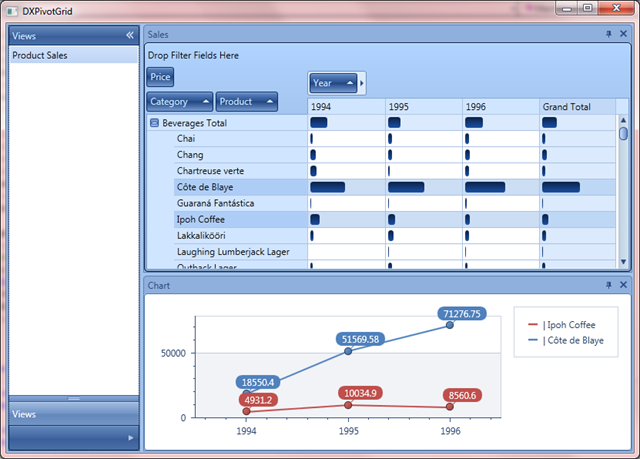Image resolution: width=640 pixels, height=459 pixels.
Task: Open the Views navigation group at bottom
Action: [73, 414]
